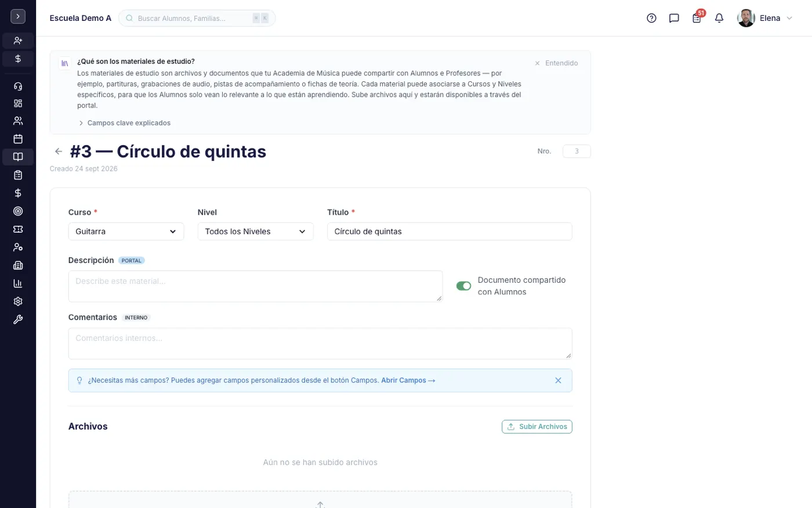Open the dashboard grid icon
The image size is (812, 508).
coord(18,103)
